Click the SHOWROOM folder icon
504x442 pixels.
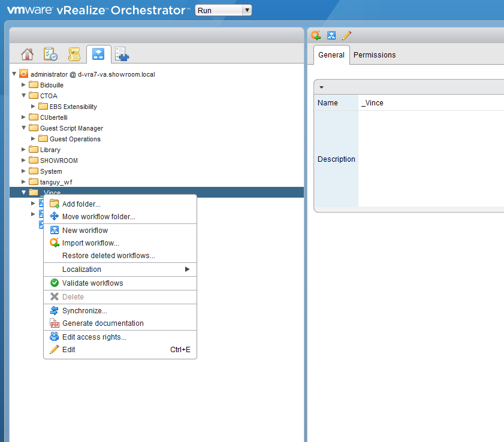coord(34,160)
